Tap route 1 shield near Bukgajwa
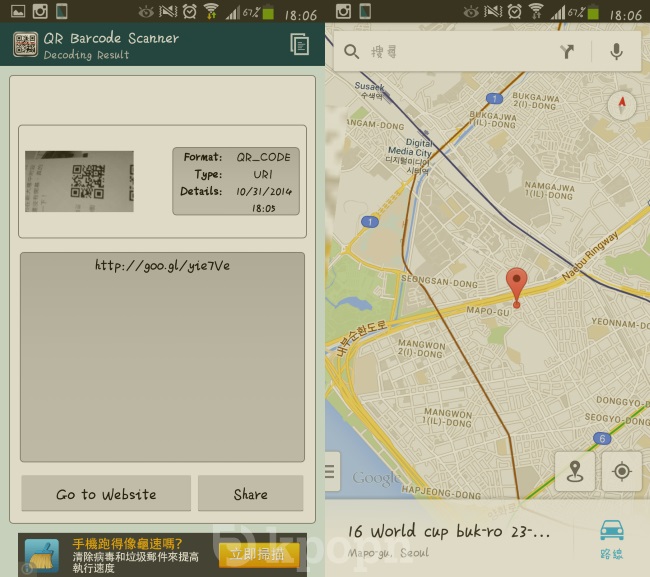Image resolution: width=650 pixels, height=577 pixels. point(494,99)
